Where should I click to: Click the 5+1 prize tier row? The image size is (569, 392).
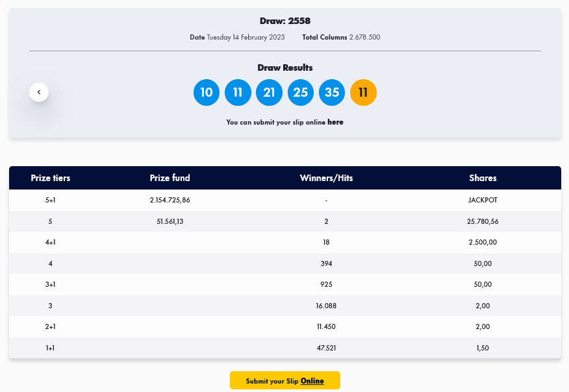pos(51,200)
